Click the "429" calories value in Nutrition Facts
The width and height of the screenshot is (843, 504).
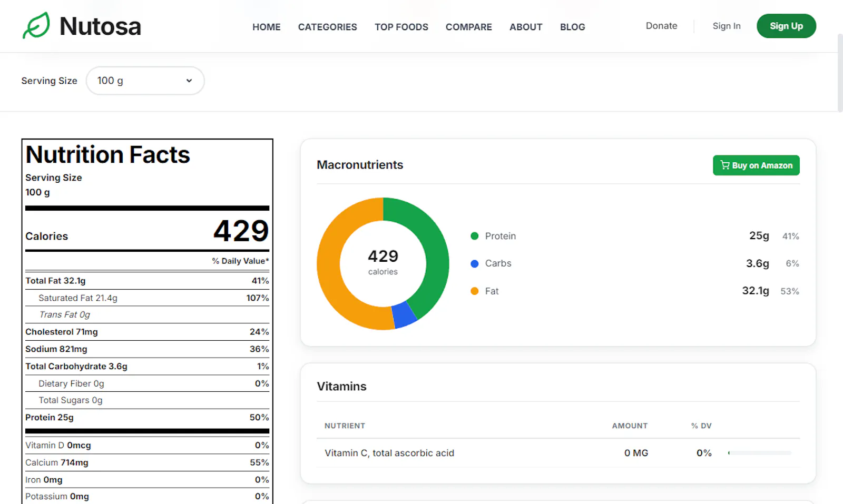click(x=241, y=231)
